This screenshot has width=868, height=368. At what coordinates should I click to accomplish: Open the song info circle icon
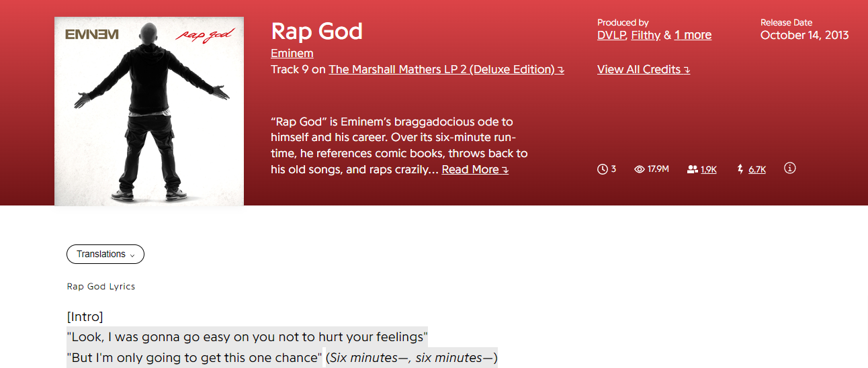pyautogui.click(x=790, y=169)
